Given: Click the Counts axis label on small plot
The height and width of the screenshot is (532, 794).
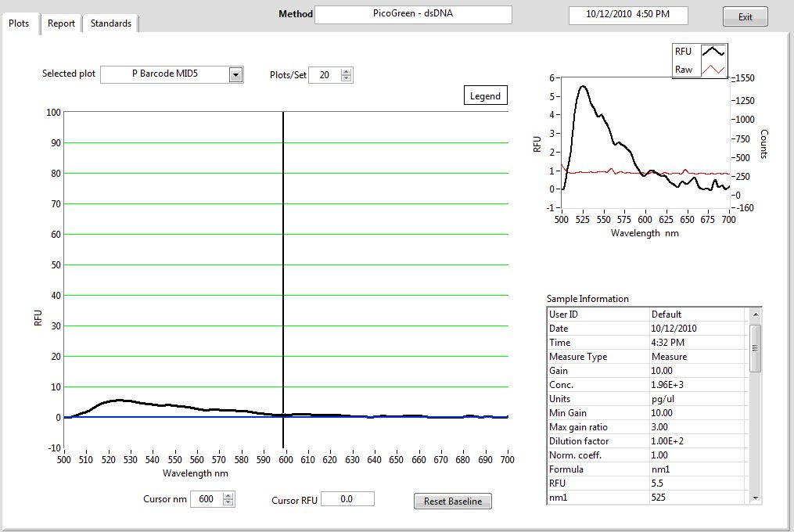Looking at the screenshot, I should click(764, 145).
